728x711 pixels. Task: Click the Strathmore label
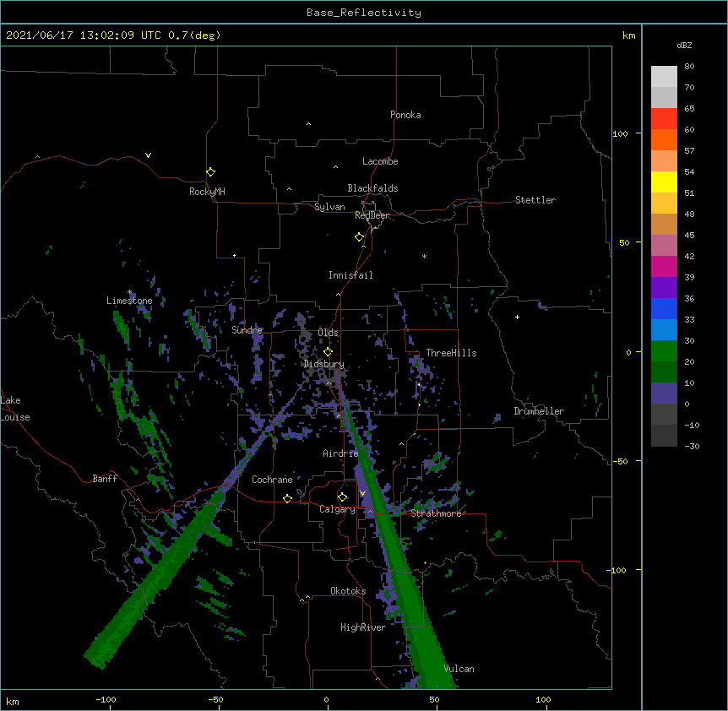436,513
